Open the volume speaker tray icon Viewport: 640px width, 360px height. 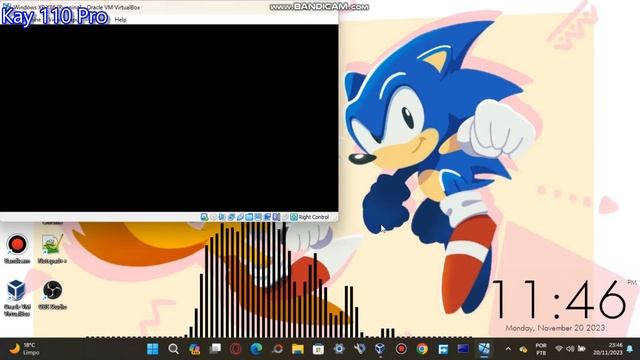click(x=570, y=349)
